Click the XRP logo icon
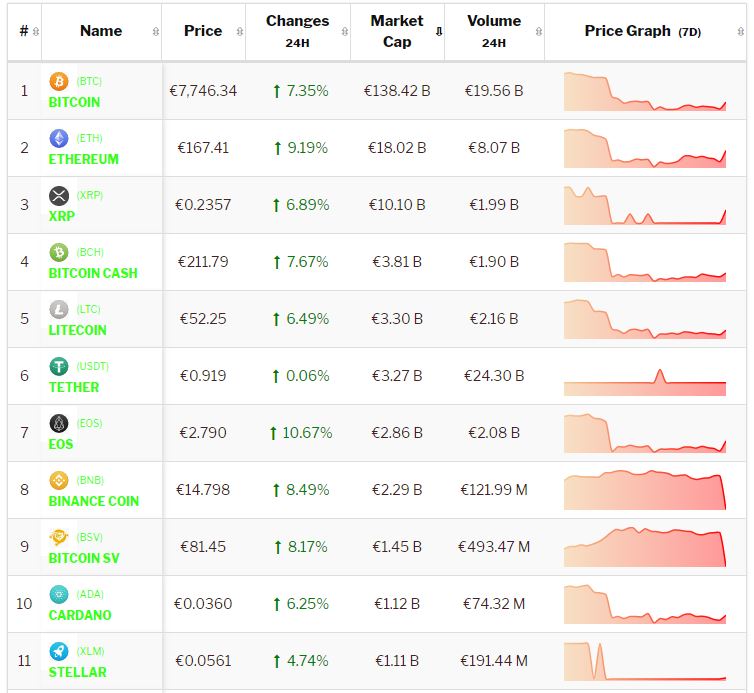The image size is (754, 693). coord(59,195)
